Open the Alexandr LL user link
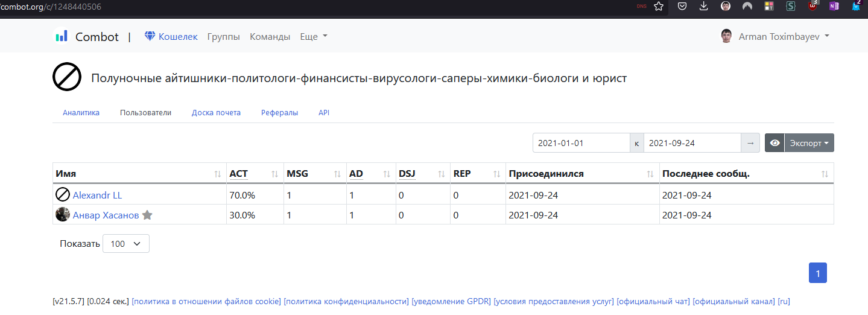This screenshot has width=868, height=315. tap(97, 195)
